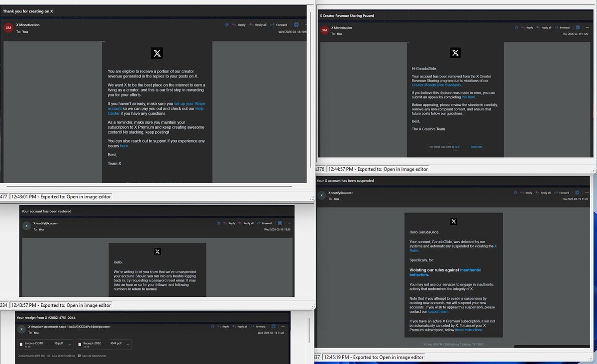
Task: Toggle light mode in 'Your receipt from X' email
Action: pyautogui.click(x=213, y=327)
